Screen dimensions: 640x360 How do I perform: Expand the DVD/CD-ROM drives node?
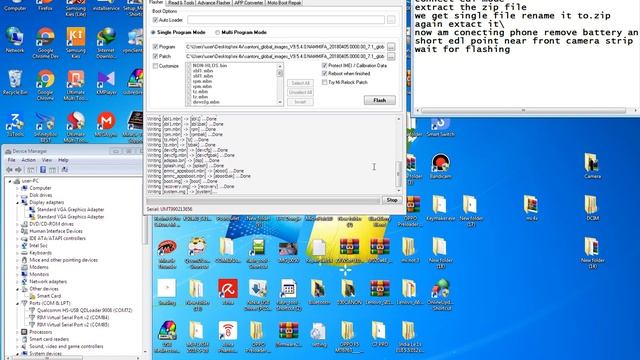(x=18, y=224)
